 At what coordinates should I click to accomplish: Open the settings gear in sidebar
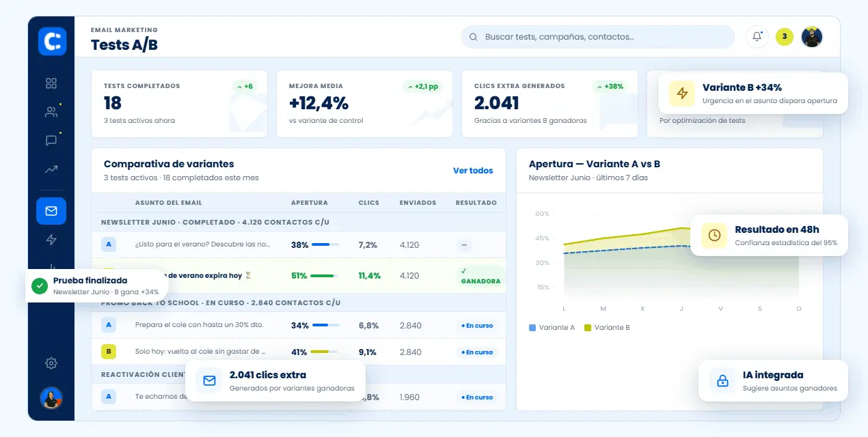point(51,363)
